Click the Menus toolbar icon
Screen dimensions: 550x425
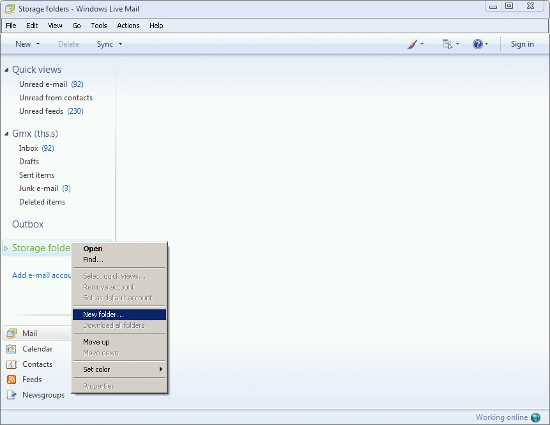tap(447, 44)
